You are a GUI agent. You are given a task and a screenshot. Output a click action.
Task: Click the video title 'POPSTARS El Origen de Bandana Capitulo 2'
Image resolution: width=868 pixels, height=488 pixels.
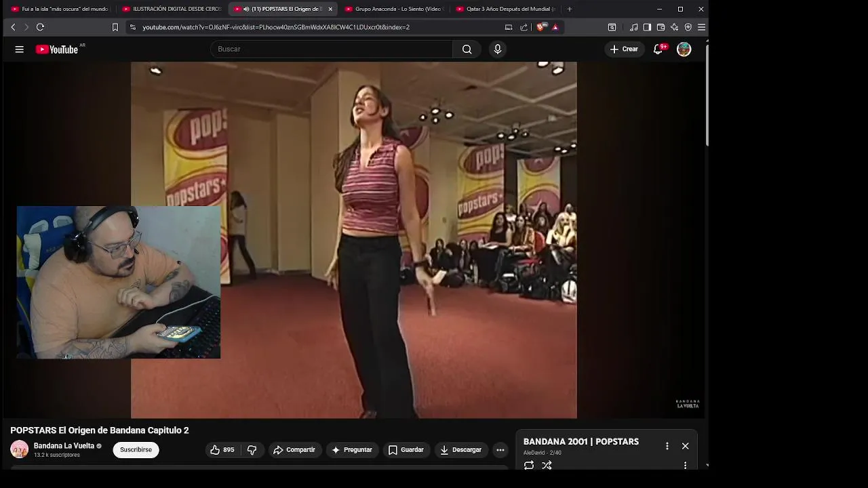pyautogui.click(x=100, y=430)
